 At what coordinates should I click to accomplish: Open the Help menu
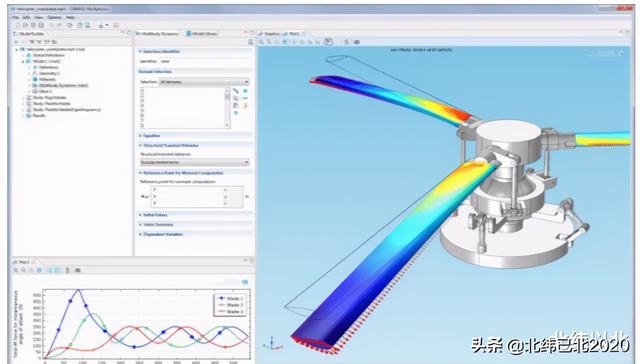[x=70, y=18]
